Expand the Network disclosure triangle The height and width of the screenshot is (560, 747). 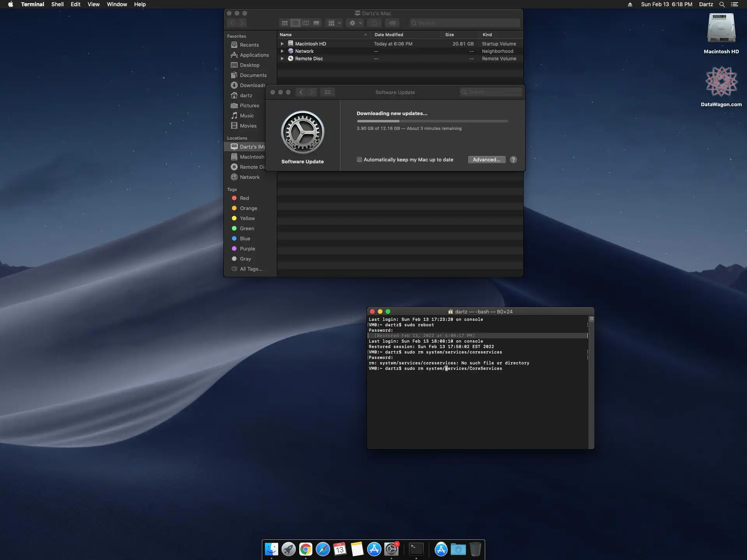[282, 51]
